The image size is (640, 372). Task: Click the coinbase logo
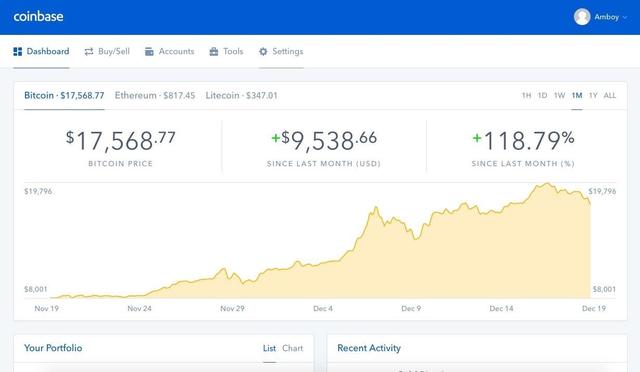(38, 17)
